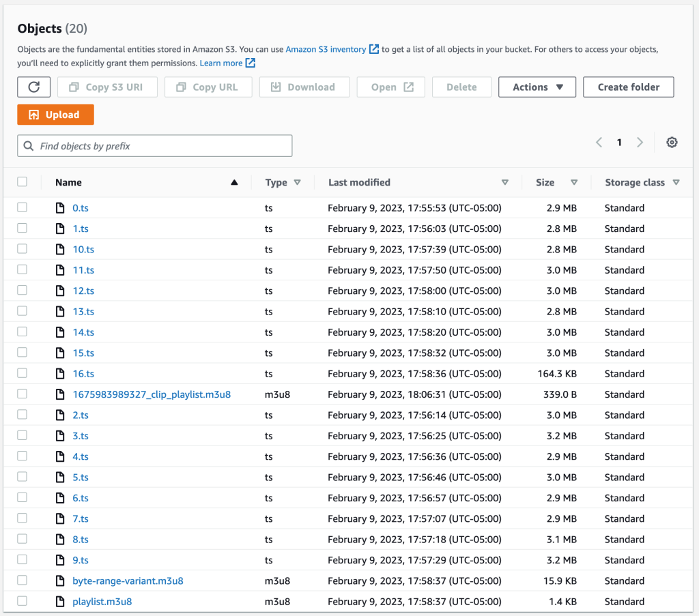
Task: Click the Upload button
Action: click(x=56, y=115)
